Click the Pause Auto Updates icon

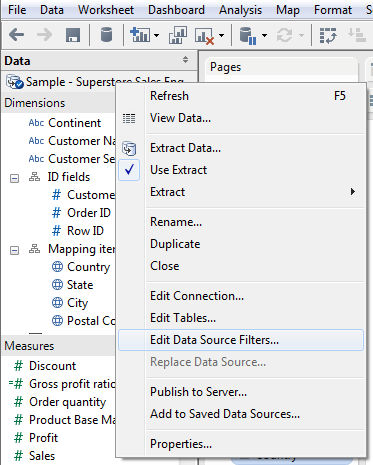(248, 35)
